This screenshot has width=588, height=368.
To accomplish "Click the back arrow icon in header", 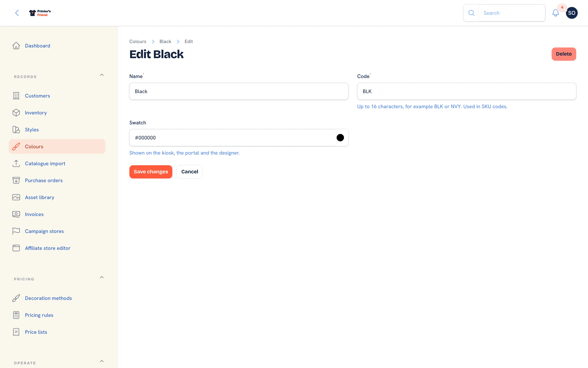I will tap(17, 13).
